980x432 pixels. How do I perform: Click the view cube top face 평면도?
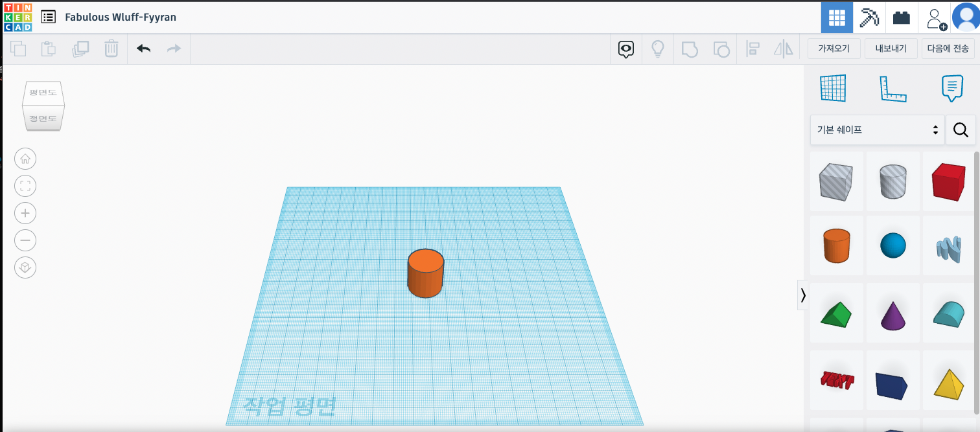[x=43, y=93]
